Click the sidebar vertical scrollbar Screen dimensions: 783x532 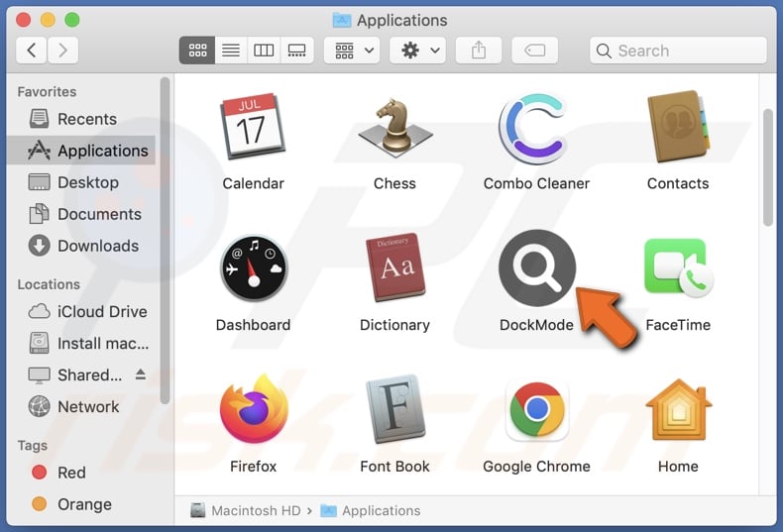(165, 240)
